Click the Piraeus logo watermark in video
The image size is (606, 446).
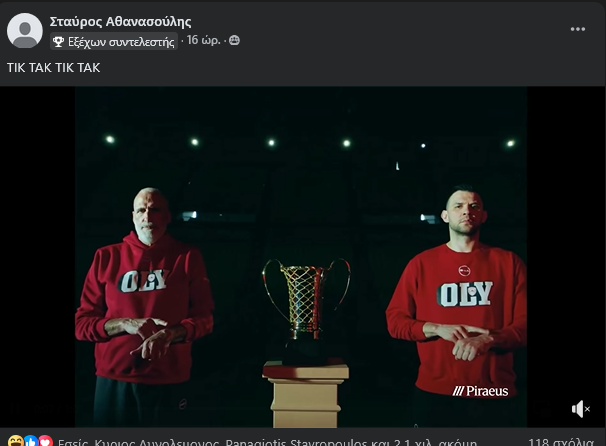[480, 391]
